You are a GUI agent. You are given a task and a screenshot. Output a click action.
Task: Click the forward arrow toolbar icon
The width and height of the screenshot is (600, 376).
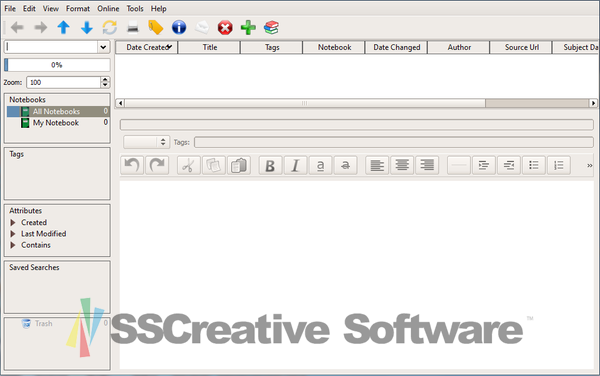tap(41, 28)
